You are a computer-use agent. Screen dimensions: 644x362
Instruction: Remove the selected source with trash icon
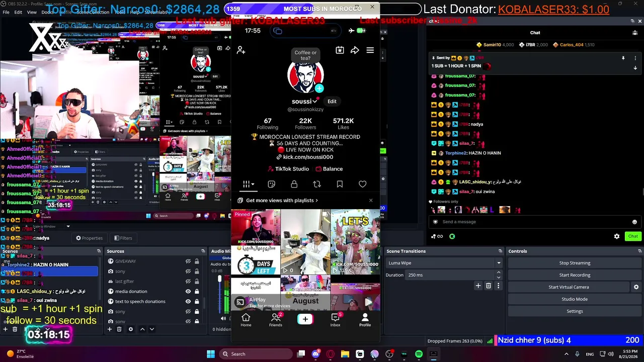click(119, 329)
